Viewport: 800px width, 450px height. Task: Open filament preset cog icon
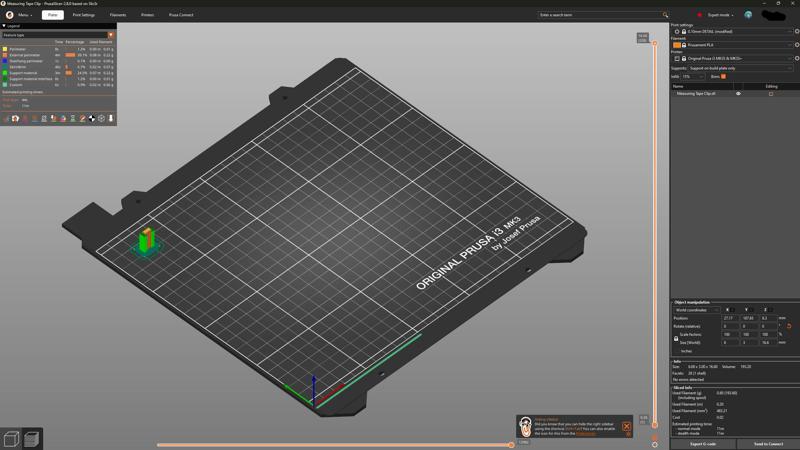click(797, 45)
